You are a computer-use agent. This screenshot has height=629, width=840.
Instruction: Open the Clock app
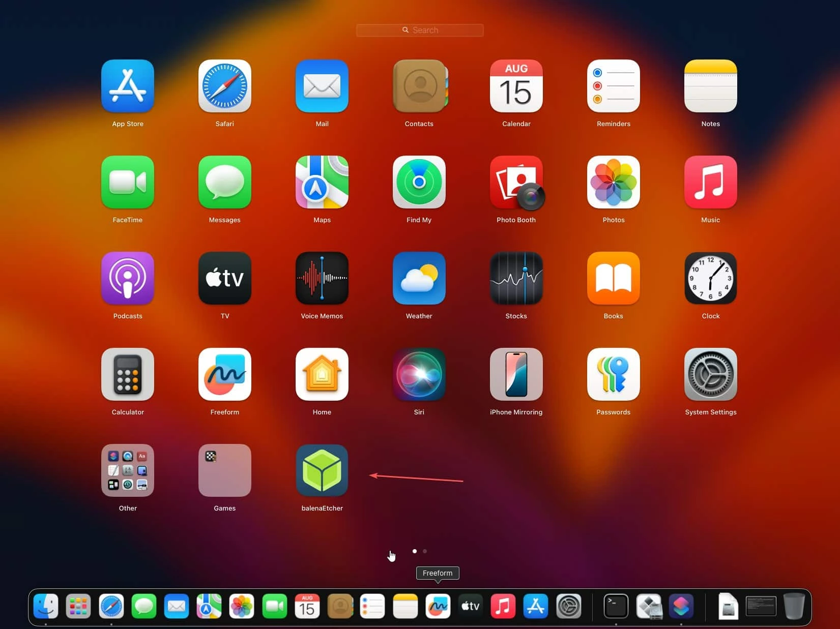pyautogui.click(x=711, y=278)
